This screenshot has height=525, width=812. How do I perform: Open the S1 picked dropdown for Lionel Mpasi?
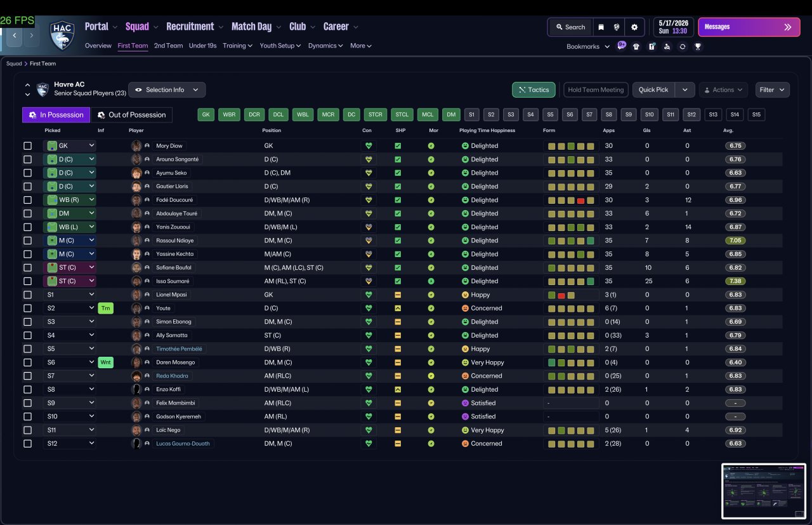70,295
